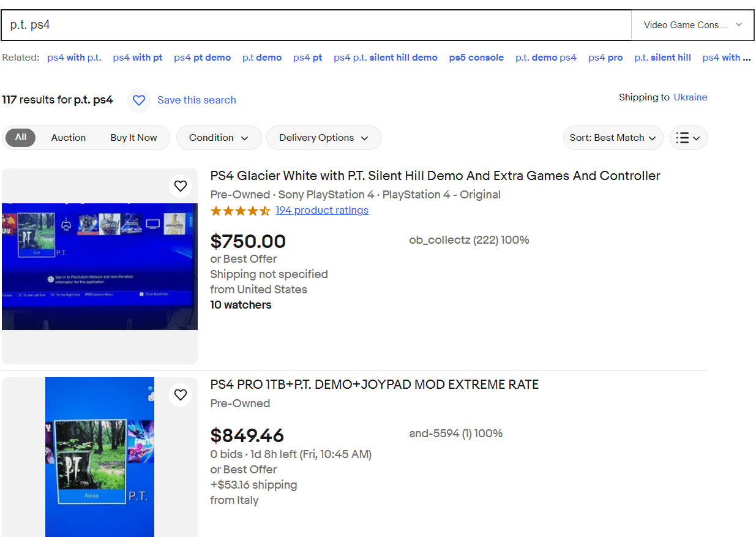Click seller and-5594 (1) 100%
This screenshot has width=756, height=537.
click(x=456, y=434)
